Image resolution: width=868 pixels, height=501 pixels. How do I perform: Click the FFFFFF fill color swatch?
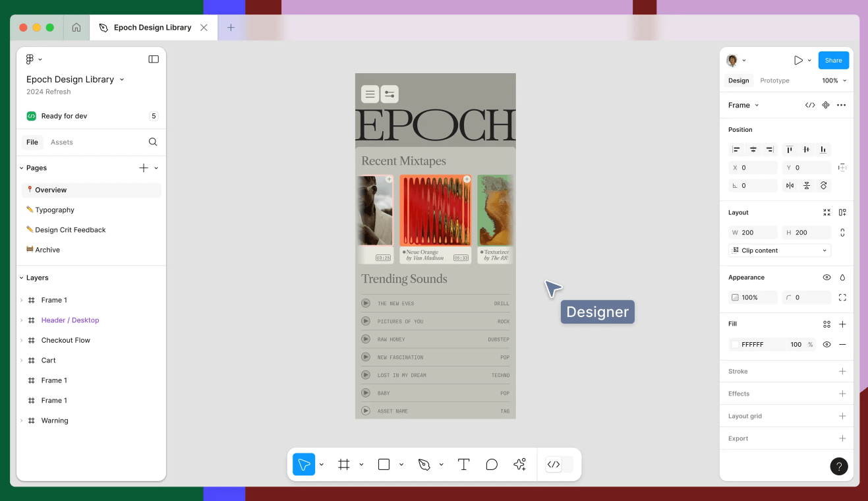tap(735, 345)
